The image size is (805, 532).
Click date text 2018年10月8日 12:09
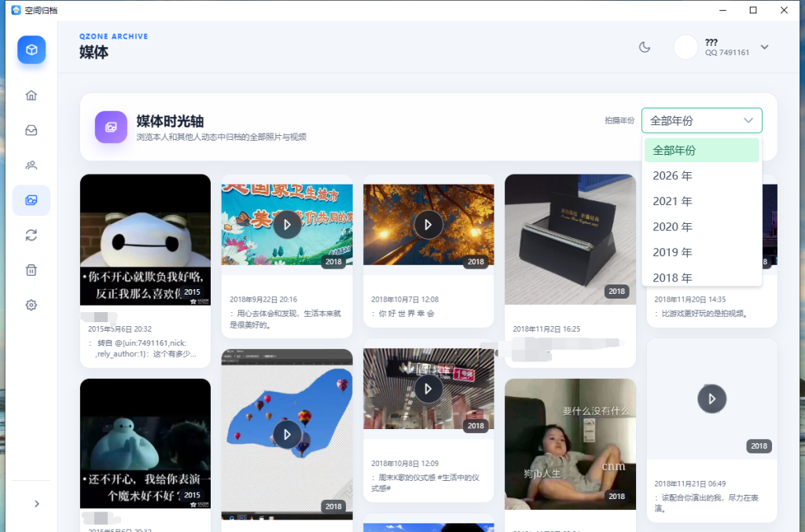click(x=405, y=464)
